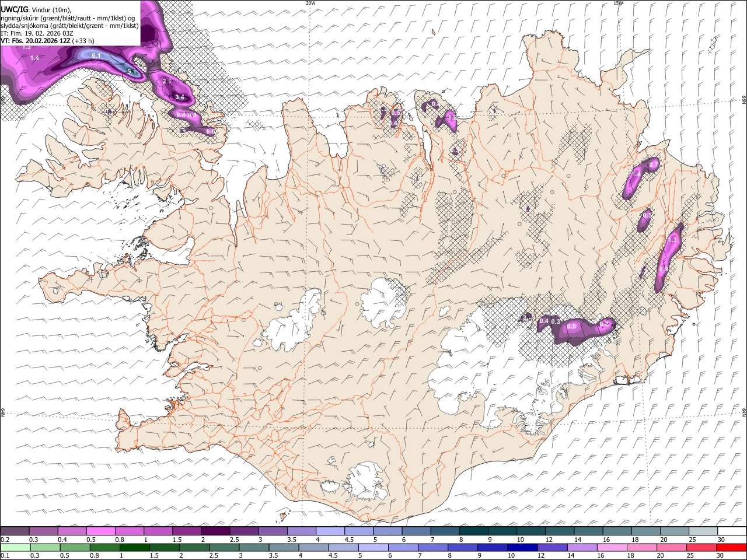Select the 'rigning/skúrir' description line
747x560 pixels.
[x=68, y=18]
